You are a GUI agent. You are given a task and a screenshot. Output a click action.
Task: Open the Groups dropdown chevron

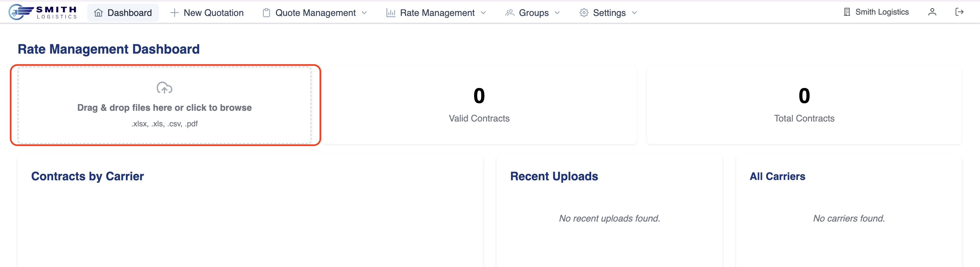[x=557, y=13]
